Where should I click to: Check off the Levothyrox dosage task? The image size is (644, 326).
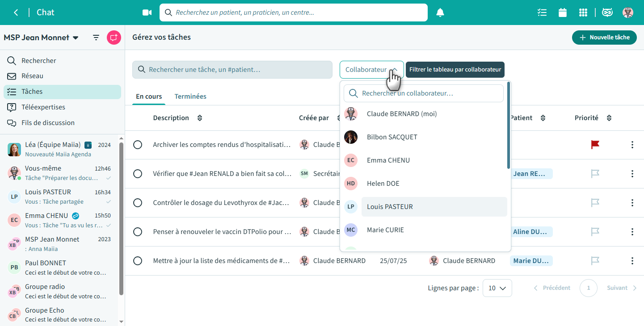(138, 203)
